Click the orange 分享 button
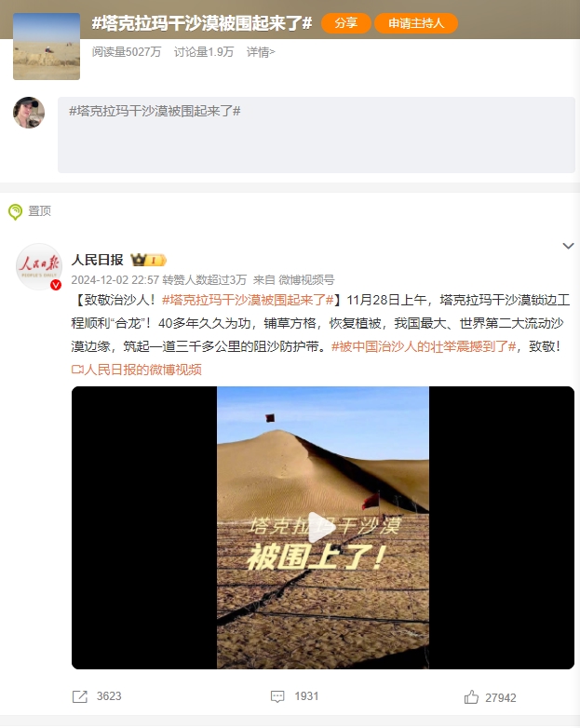 (x=346, y=22)
